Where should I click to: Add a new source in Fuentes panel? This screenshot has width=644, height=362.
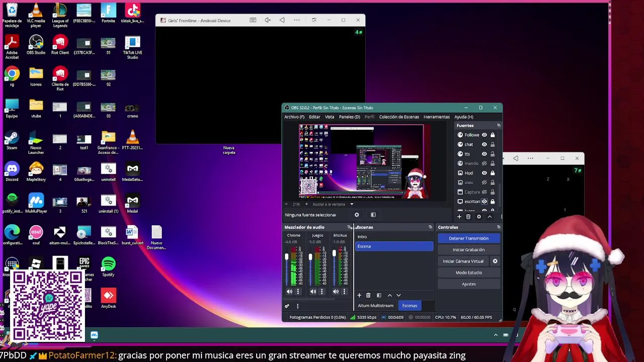click(x=459, y=217)
